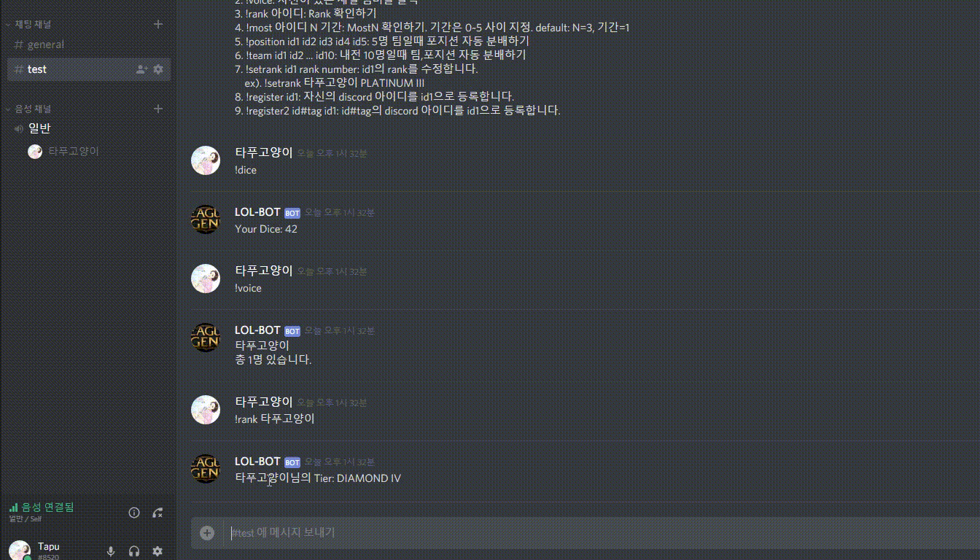This screenshot has width=980, height=560.
Task: Open voice connection info icon
Action: pos(134,513)
